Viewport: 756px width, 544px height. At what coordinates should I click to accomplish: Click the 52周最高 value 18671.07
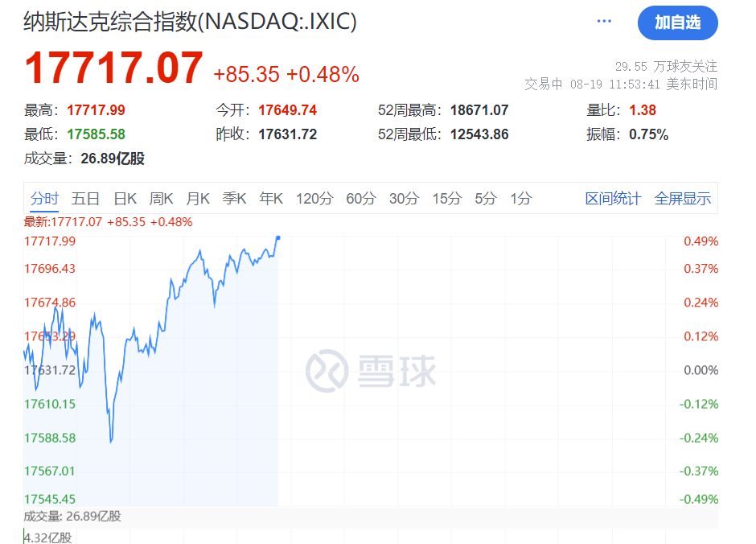pos(479,110)
